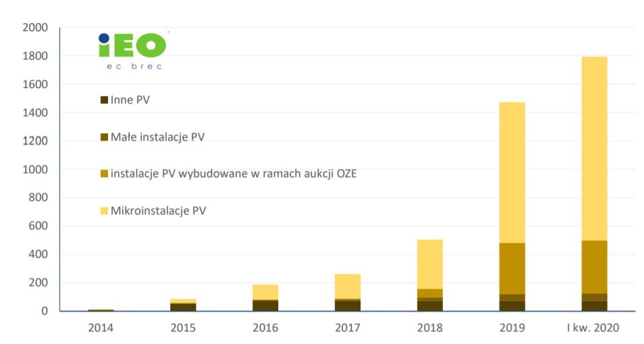Click the aukcji OZE legend color swatch
Viewport: 644px width, 344px height.
coord(104,174)
